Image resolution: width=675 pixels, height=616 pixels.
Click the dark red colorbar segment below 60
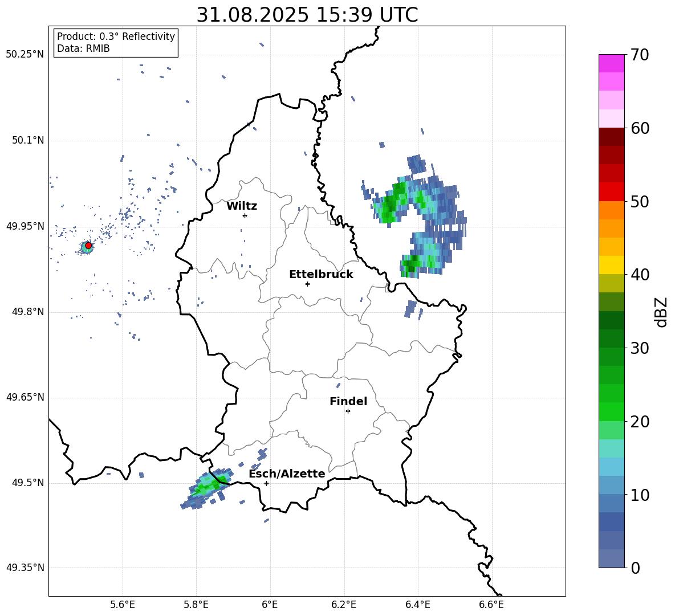tap(612, 137)
